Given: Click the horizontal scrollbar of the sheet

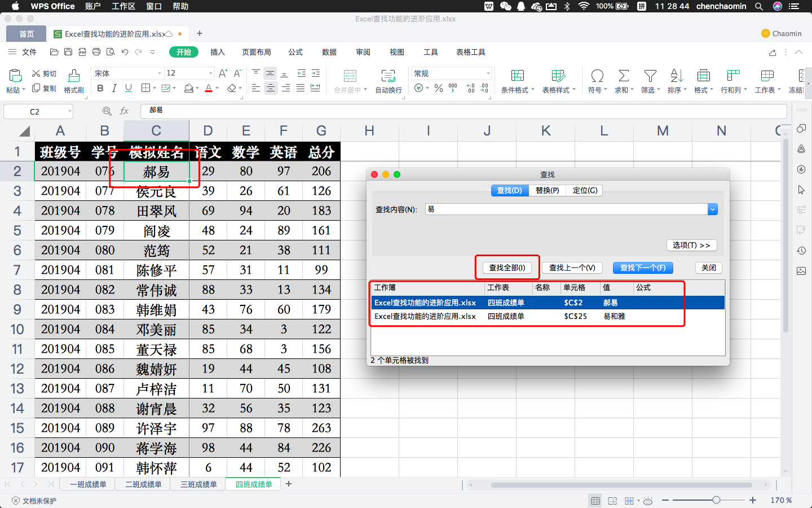Looking at the screenshot, I should (621, 485).
